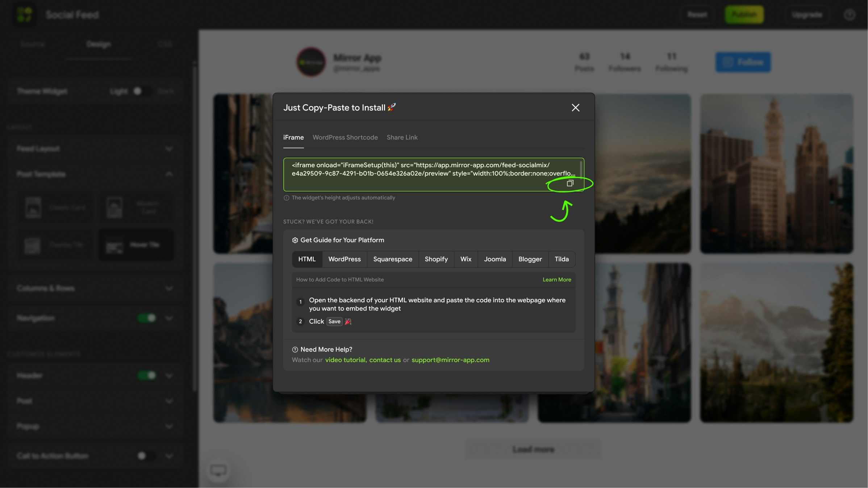The image size is (868, 488).
Task: Open help via the top-right question mark icon
Action: 849,14
